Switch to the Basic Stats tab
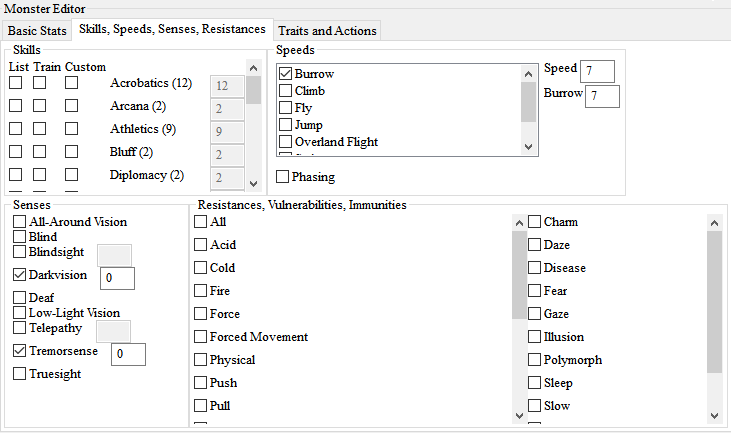 tap(37, 30)
